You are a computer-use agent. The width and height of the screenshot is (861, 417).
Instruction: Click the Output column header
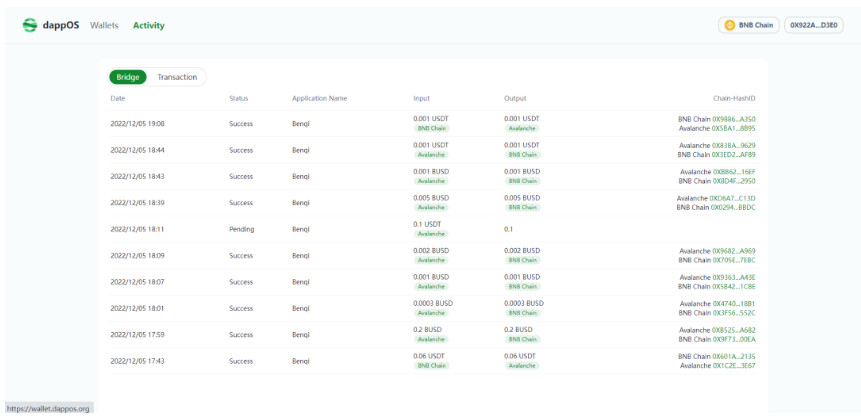tap(515, 98)
